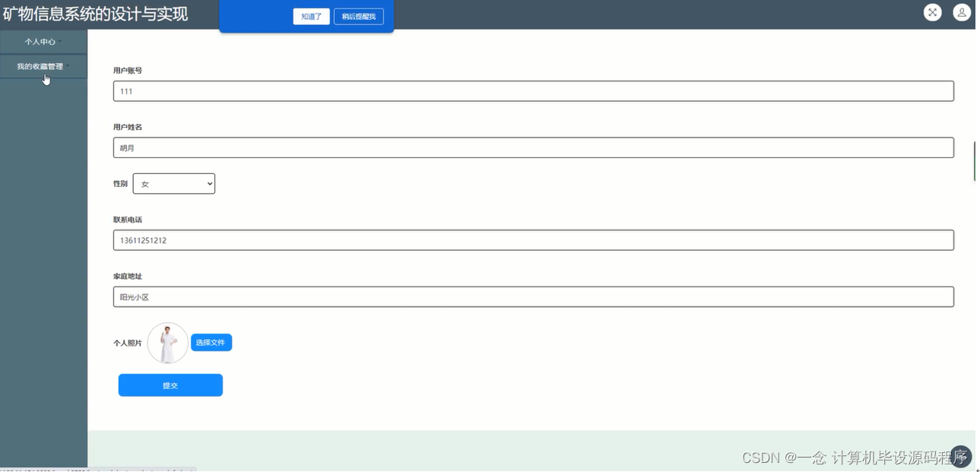This screenshot has width=980, height=472.
Task: Click 选择文件 to upload a new photo
Action: click(x=211, y=342)
